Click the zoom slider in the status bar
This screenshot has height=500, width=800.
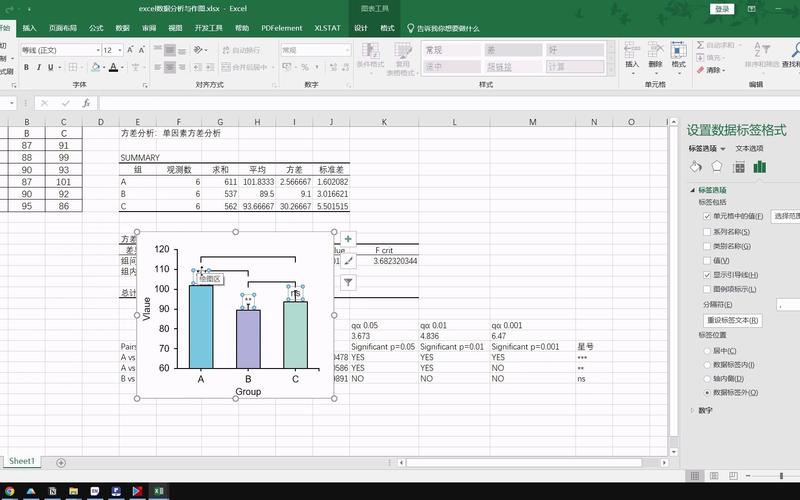pyautogui.click(x=781, y=476)
